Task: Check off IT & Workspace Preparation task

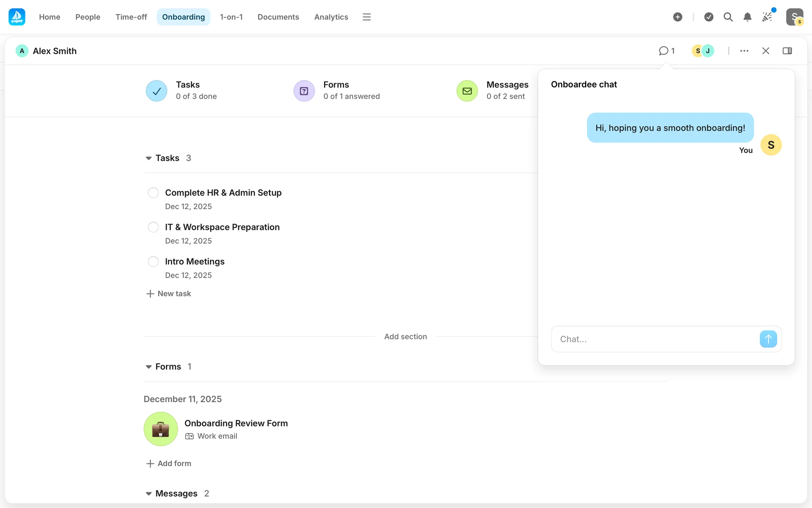Action: coord(153,227)
